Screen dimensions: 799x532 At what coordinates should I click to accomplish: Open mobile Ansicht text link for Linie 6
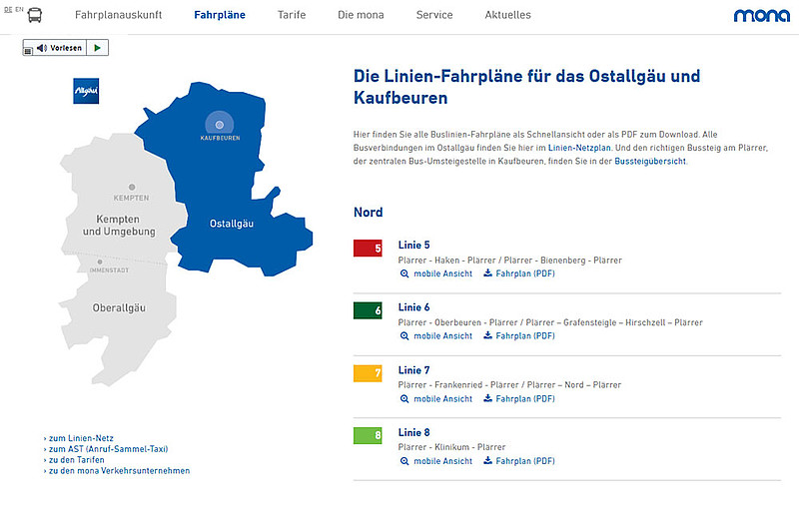tap(442, 336)
